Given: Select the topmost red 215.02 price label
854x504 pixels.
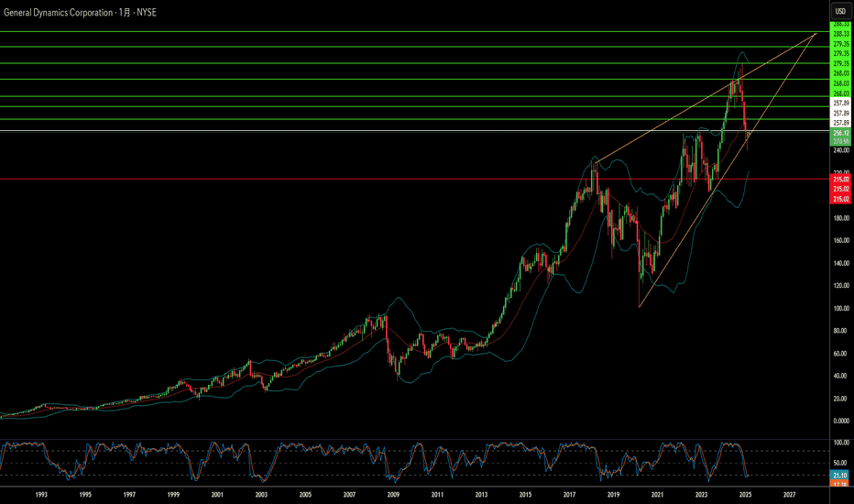Looking at the screenshot, I should point(840,180).
